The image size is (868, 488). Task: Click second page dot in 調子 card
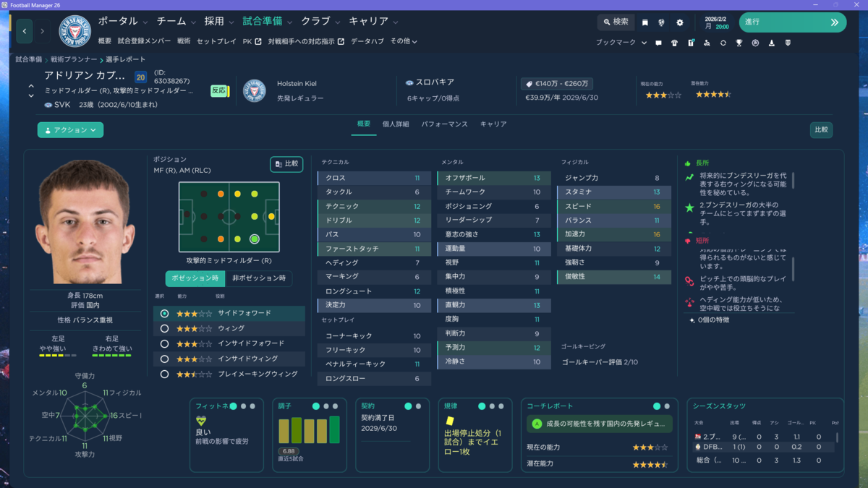326,406
